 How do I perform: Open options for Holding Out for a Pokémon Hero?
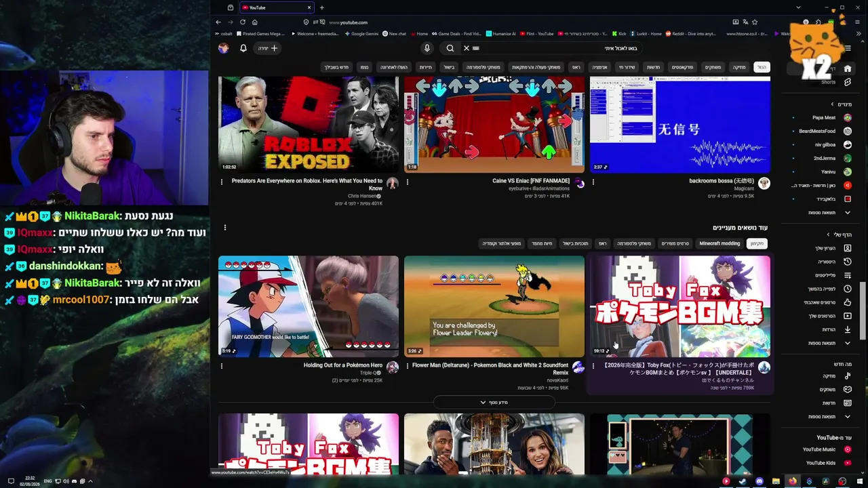tap(222, 366)
